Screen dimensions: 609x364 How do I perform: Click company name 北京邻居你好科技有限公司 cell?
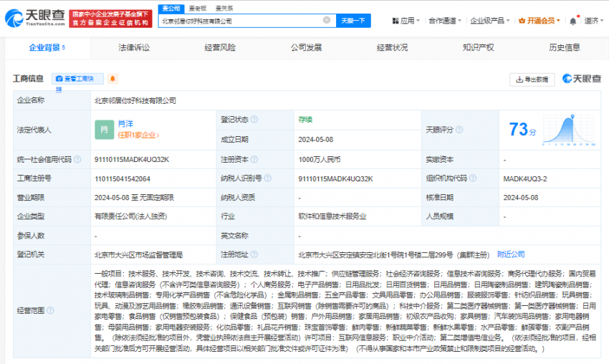point(135,100)
